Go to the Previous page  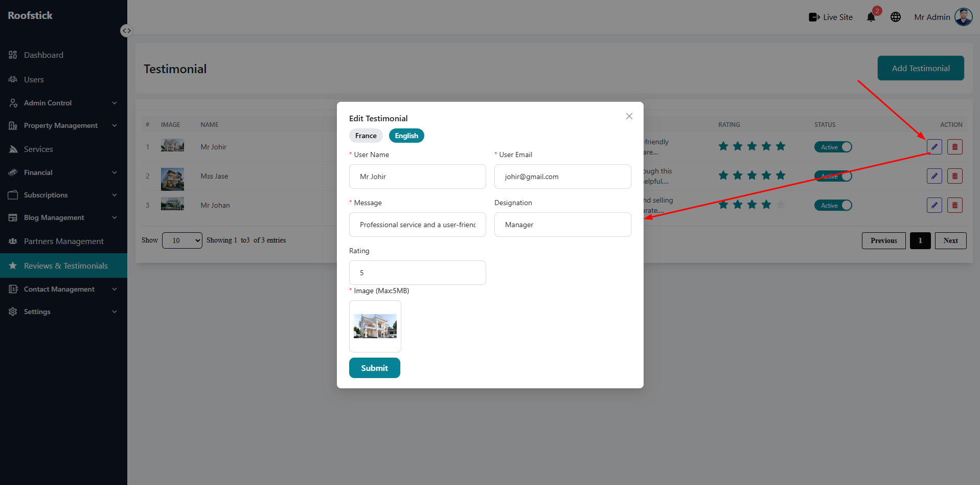(x=884, y=240)
